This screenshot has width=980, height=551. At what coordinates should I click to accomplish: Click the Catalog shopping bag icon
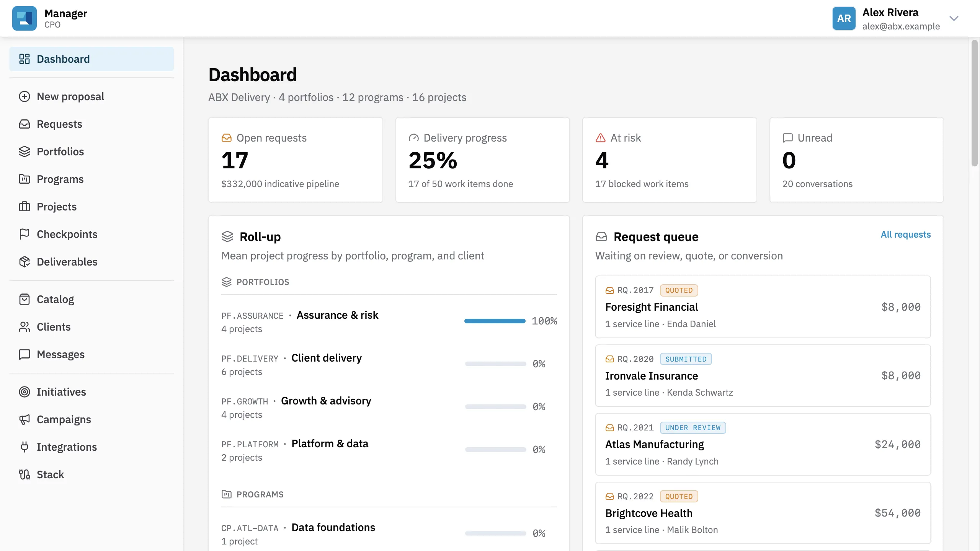(24, 299)
